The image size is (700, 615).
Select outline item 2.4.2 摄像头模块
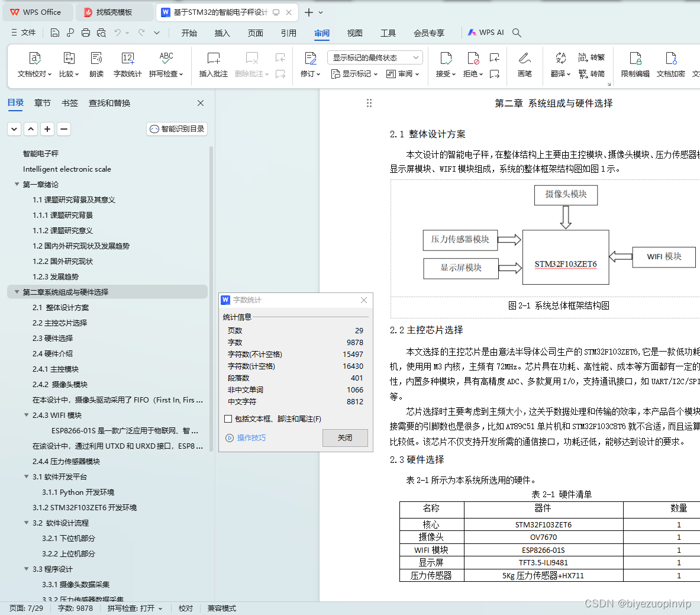pos(60,384)
